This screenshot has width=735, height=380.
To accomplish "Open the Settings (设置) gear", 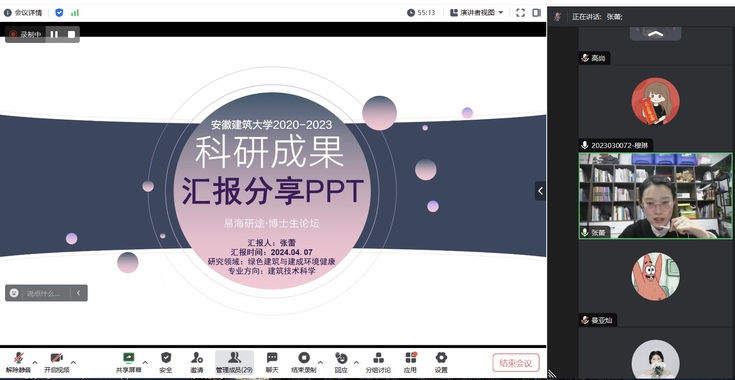I will (x=441, y=363).
